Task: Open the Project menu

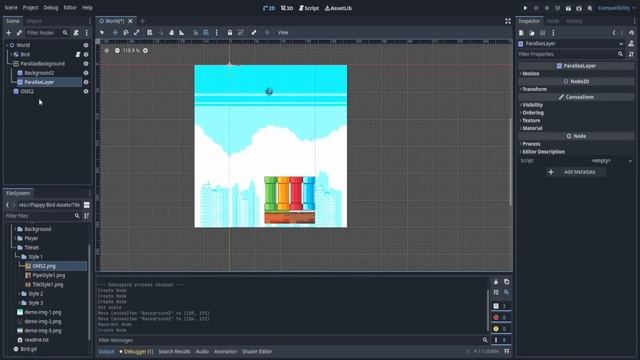Action: [30, 8]
